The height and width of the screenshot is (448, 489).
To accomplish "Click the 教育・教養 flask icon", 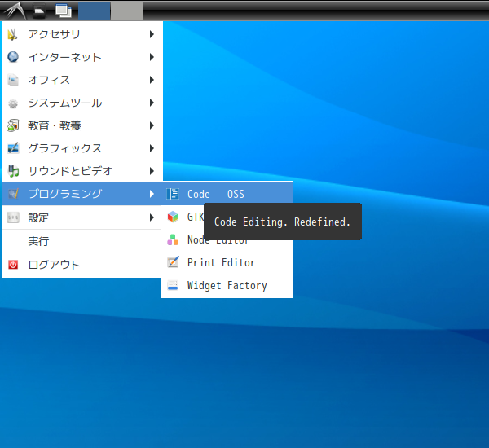I will click(x=13, y=125).
